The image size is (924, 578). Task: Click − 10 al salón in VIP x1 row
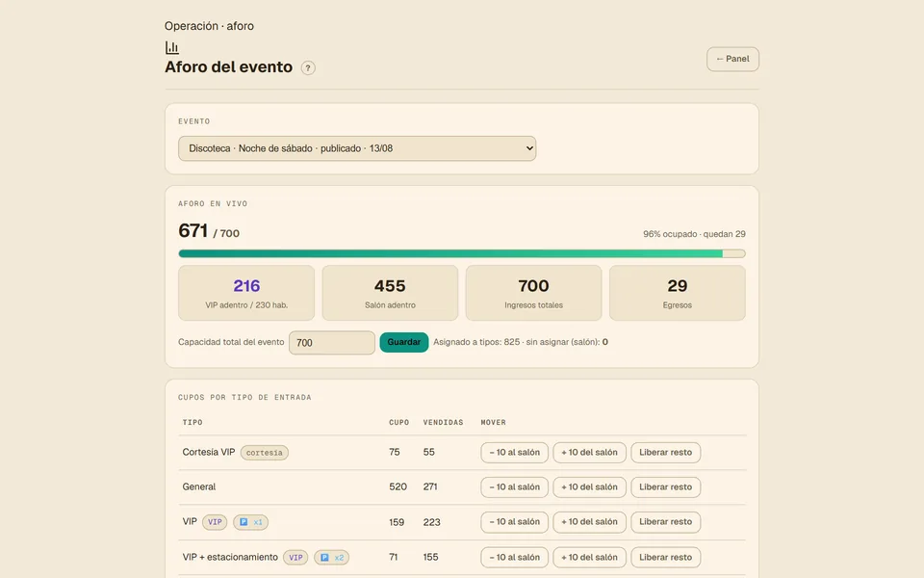(x=514, y=522)
